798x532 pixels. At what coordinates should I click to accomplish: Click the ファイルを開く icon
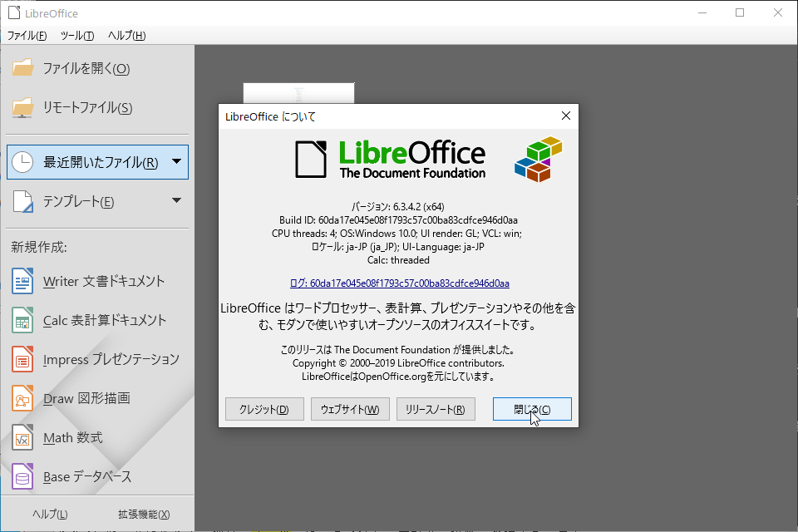point(22,68)
